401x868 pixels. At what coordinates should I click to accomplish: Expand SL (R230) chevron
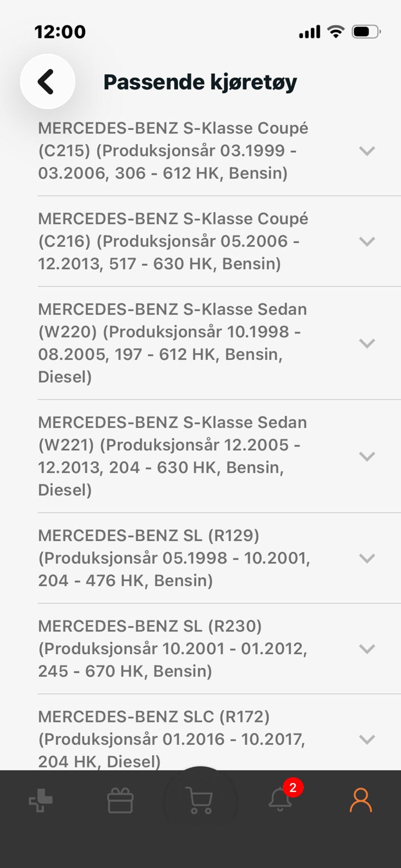[367, 649]
